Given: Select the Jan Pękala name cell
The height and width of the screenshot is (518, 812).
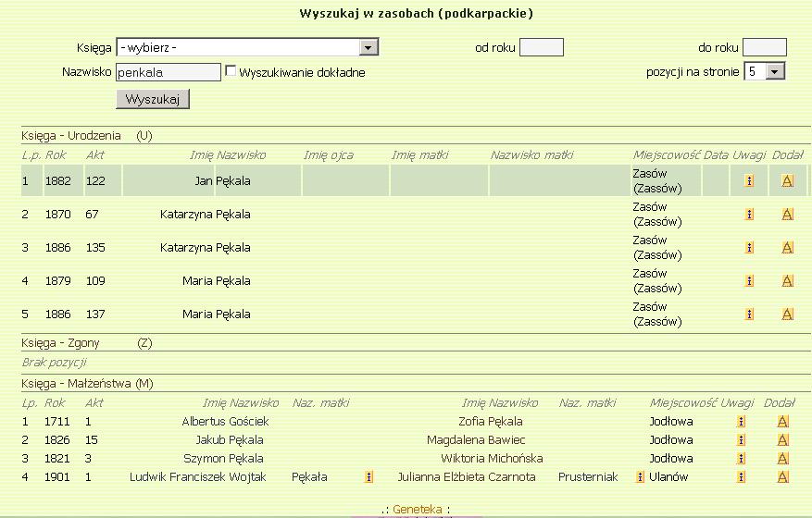Looking at the screenshot, I should (223, 180).
